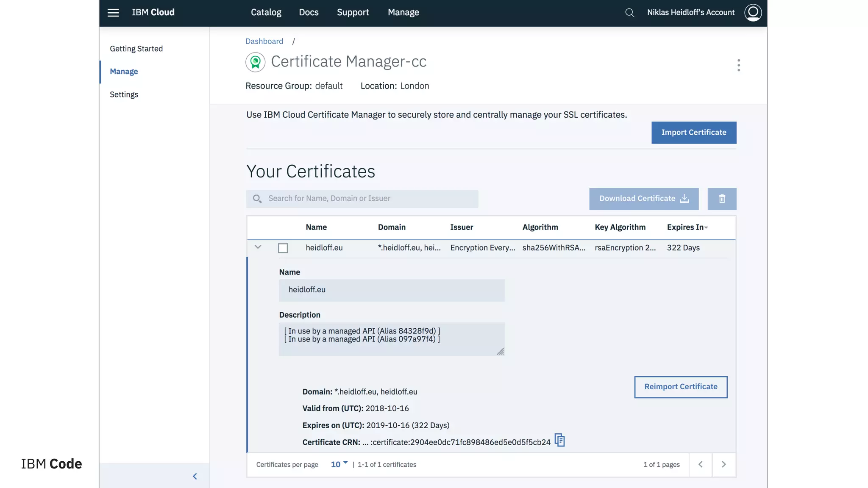Open the user profile avatar icon
The image size is (868, 488).
point(753,13)
